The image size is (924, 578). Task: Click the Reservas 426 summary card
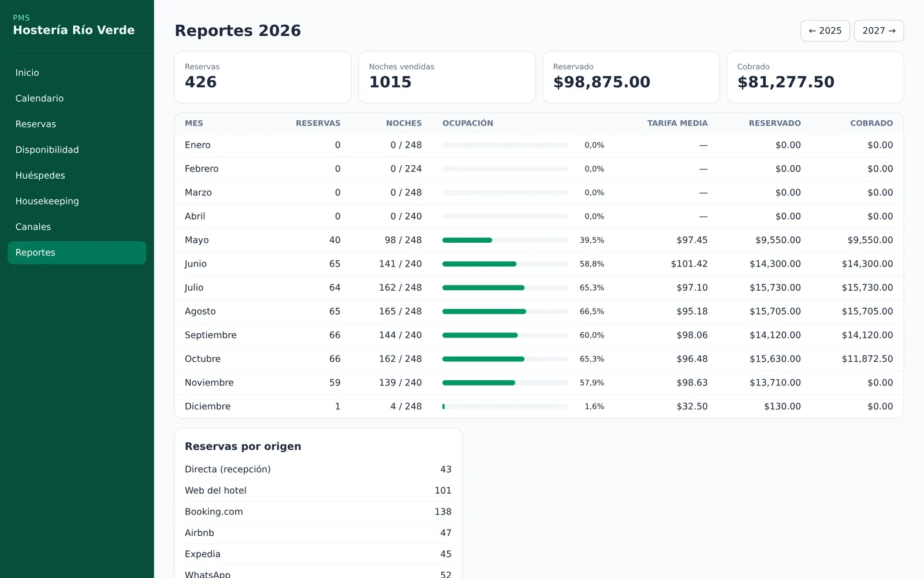pyautogui.click(x=263, y=77)
